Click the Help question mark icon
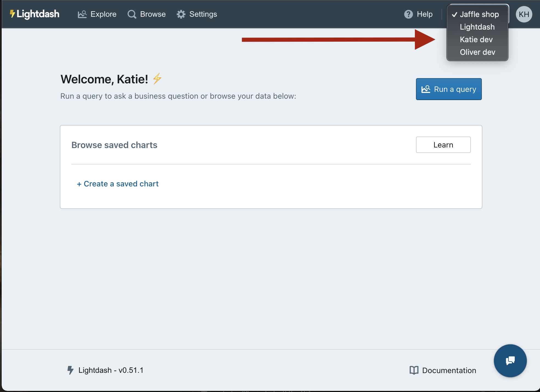 click(408, 14)
